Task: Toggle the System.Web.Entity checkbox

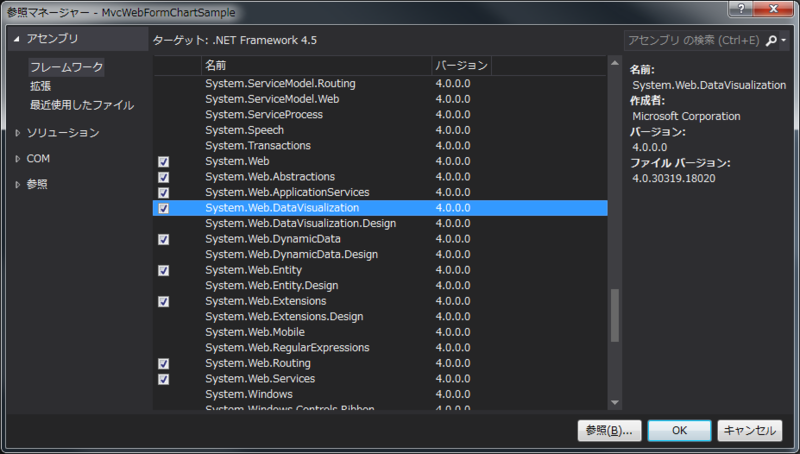Action: pos(163,270)
